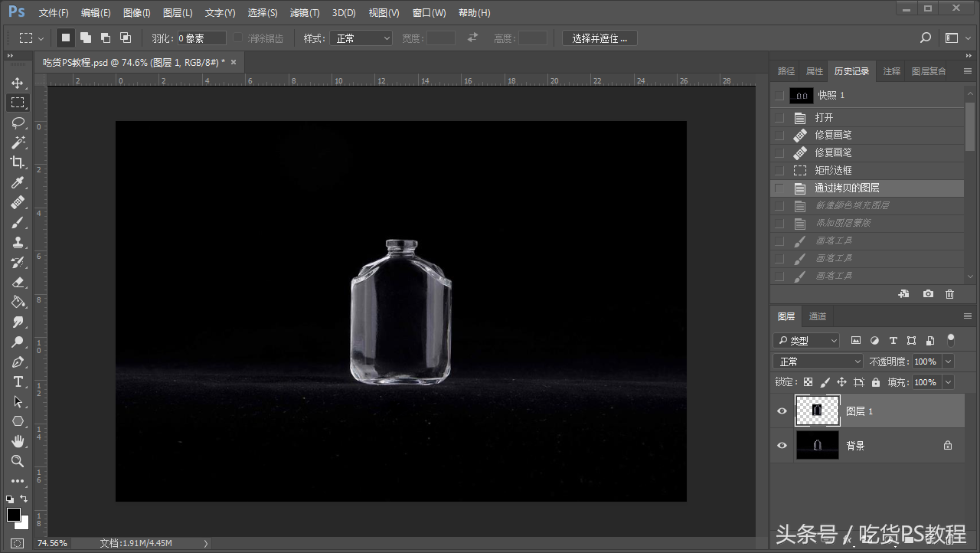Click the 羽化 input field

pyautogui.click(x=201, y=38)
